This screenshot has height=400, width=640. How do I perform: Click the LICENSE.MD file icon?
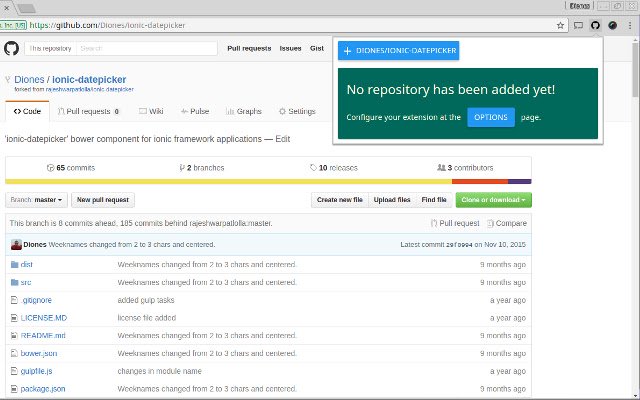click(14, 318)
